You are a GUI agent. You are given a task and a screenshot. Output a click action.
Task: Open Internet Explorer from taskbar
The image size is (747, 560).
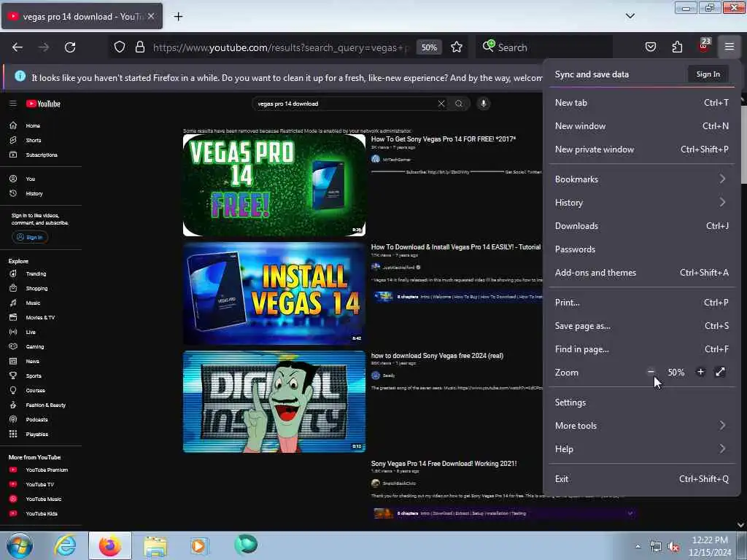(x=65, y=545)
